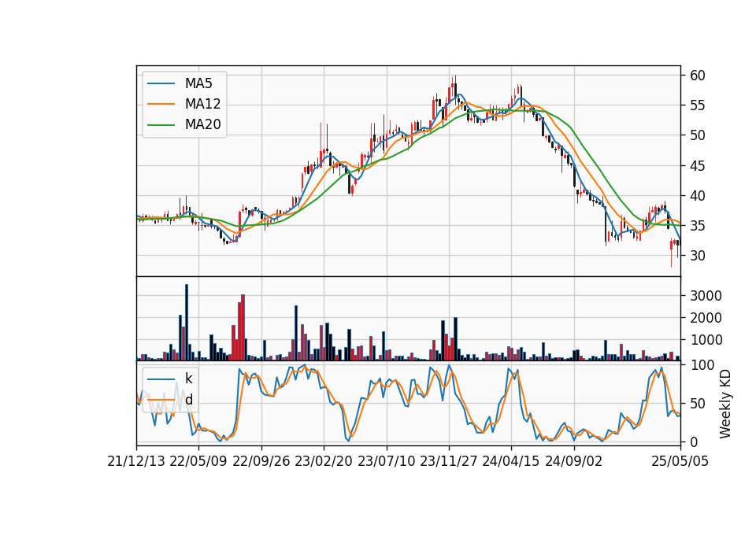
Task: Click the d legend label in KD panel
Action: [x=188, y=399]
